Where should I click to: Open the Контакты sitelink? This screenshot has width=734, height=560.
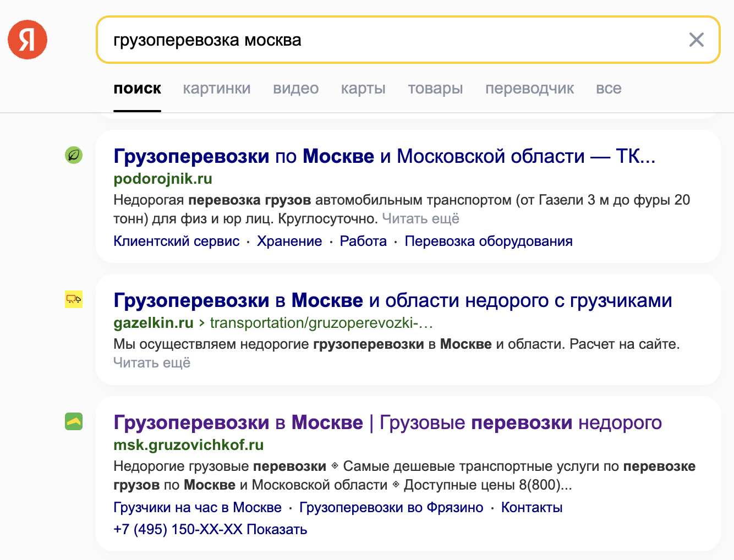point(532,507)
